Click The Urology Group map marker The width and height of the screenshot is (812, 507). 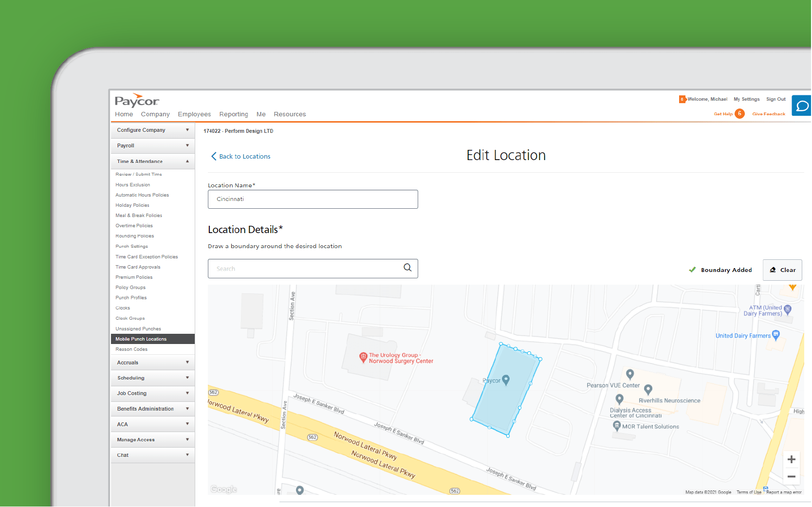tap(363, 358)
